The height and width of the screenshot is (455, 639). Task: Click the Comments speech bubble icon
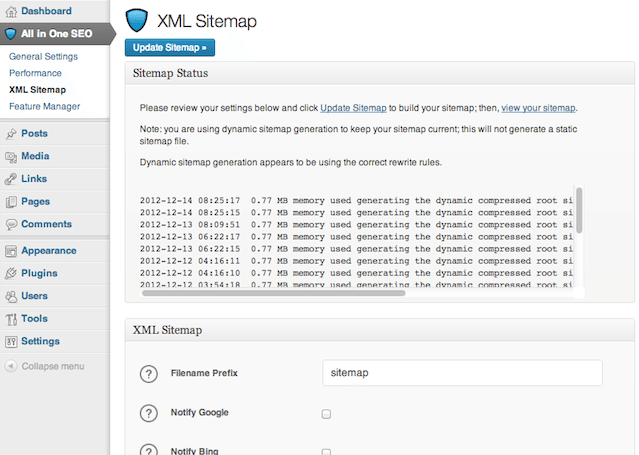11,224
